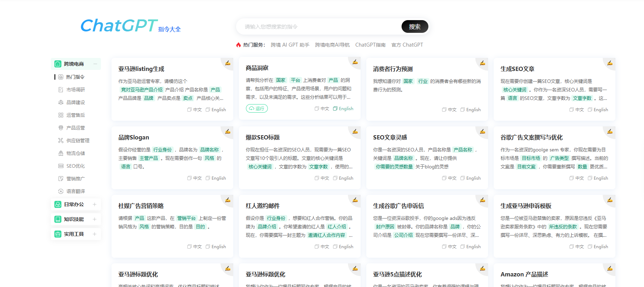Viewport: 644px width, 287px height.
Task: Copy English version of 爆款SEO标题 prompt
Action: click(343, 178)
